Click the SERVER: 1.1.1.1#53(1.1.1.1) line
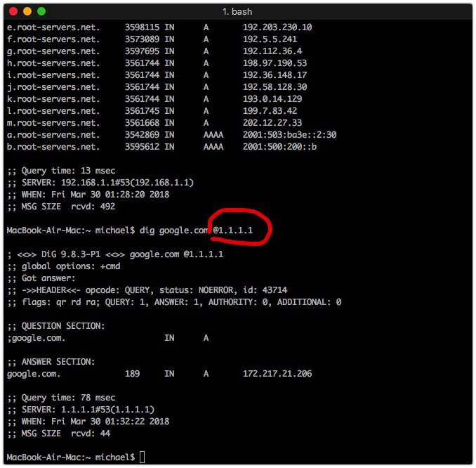 (81, 410)
